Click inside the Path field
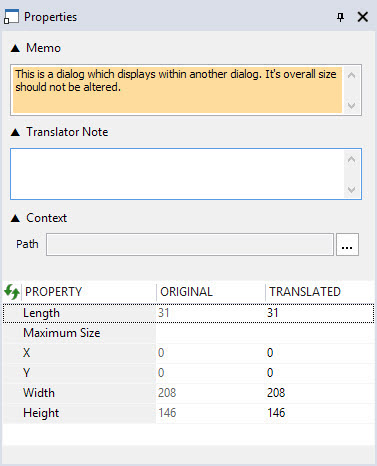 click(x=190, y=245)
